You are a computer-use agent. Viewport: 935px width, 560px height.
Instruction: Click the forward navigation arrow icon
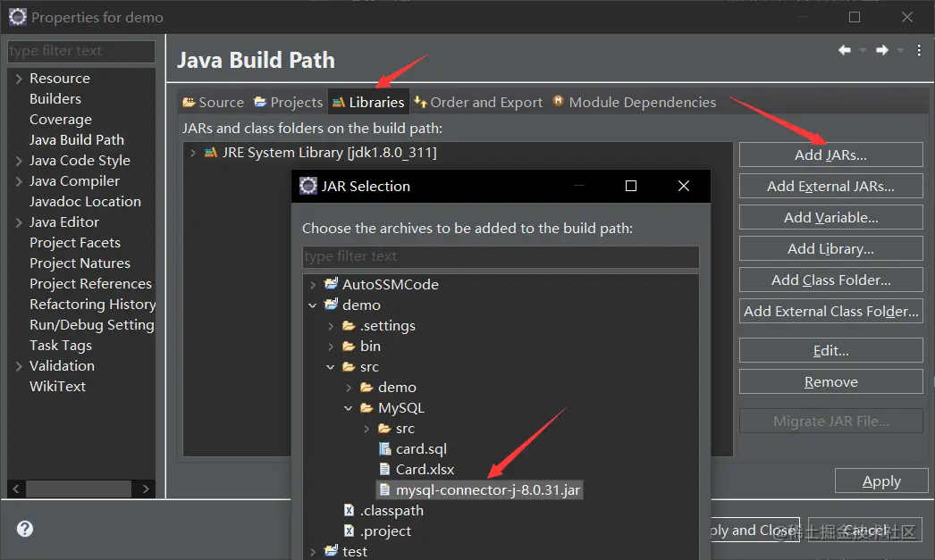tap(882, 50)
